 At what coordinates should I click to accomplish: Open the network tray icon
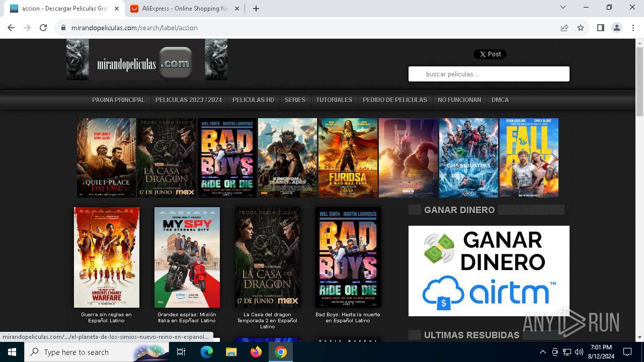point(567,352)
